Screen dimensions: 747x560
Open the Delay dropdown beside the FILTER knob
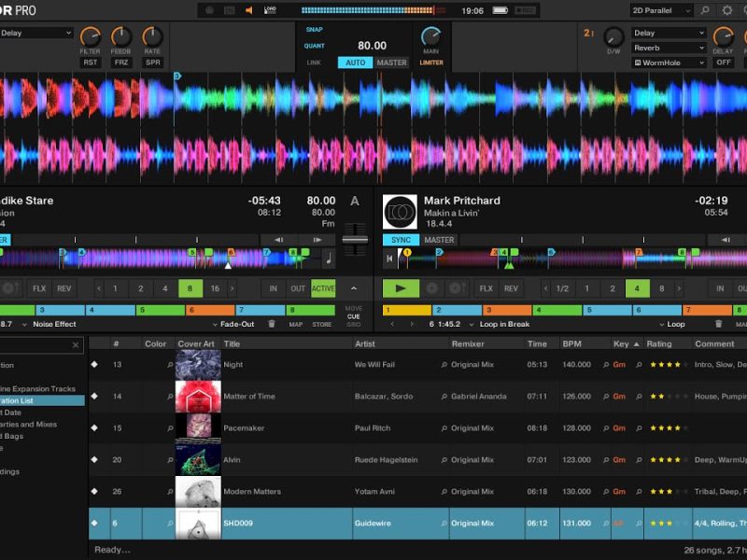click(36, 33)
